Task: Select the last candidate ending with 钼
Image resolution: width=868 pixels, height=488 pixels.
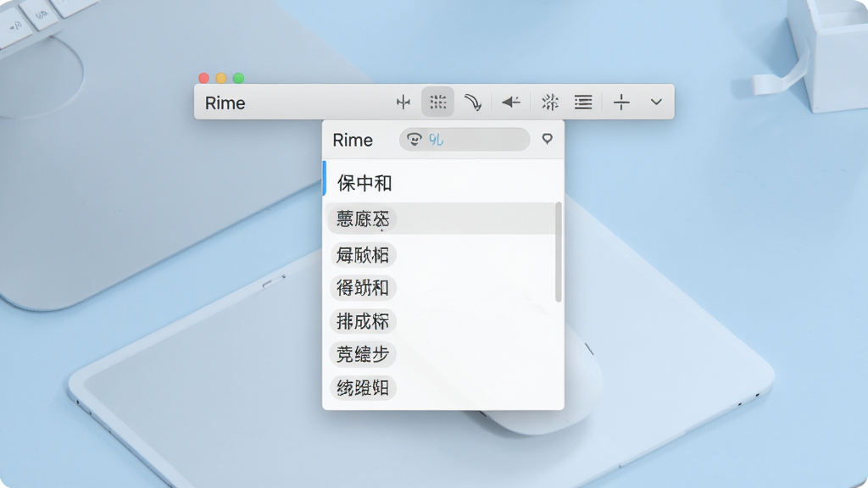Action: pyautogui.click(x=363, y=388)
